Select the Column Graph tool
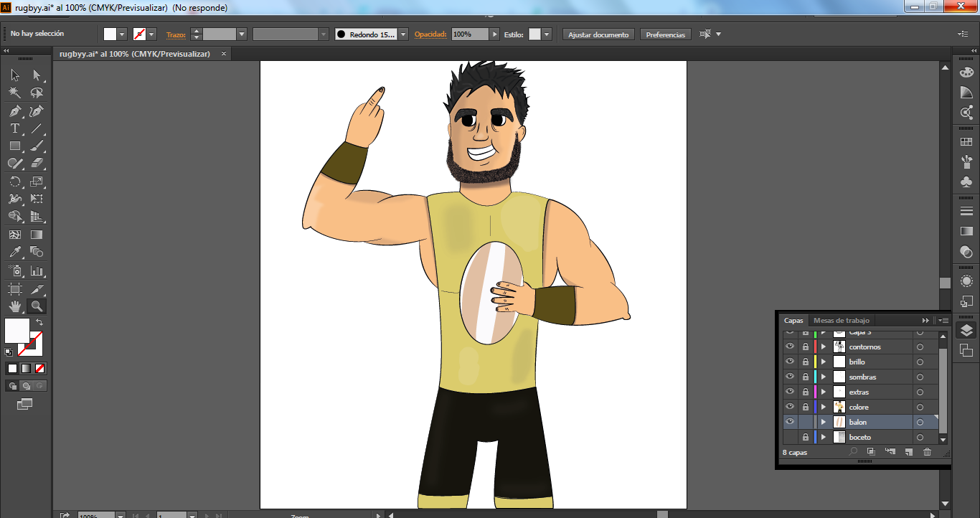Screen dimensions: 980x518 [x=37, y=270]
